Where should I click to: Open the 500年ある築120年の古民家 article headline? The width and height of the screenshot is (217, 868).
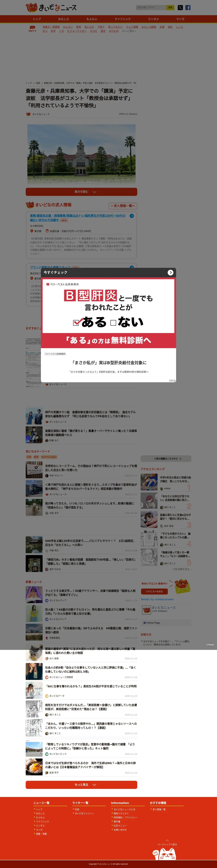(90, 543)
